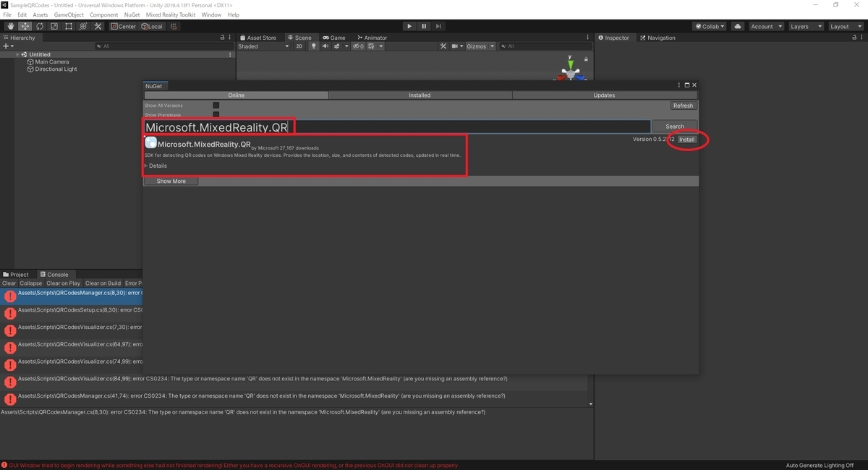Open Layers dropdown
This screenshot has width=868, height=470.
tap(806, 26)
